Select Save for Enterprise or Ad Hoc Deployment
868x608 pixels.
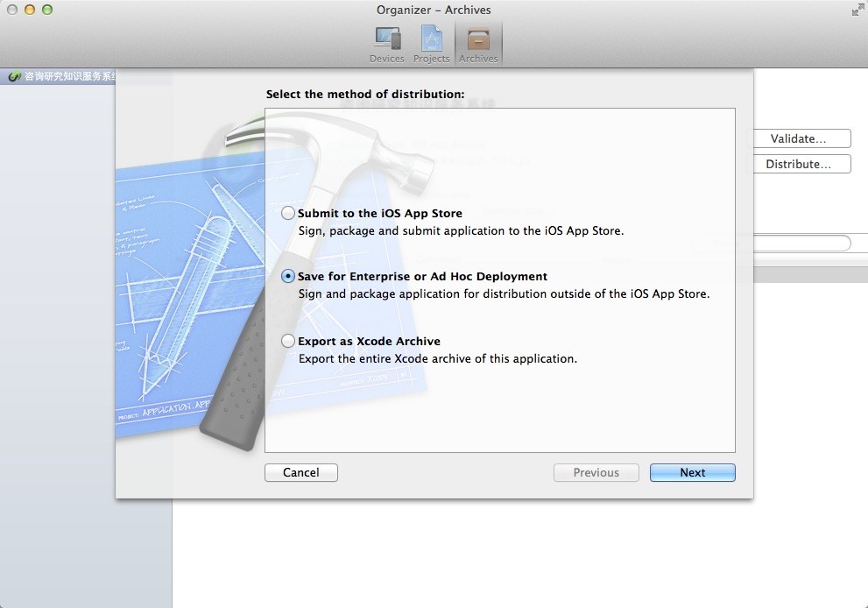pos(288,276)
